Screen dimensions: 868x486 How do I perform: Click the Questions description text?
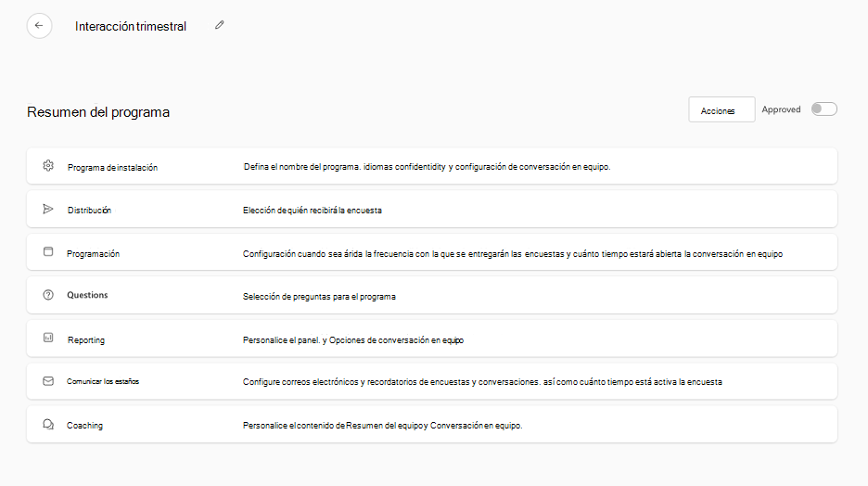click(x=319, y=296)
